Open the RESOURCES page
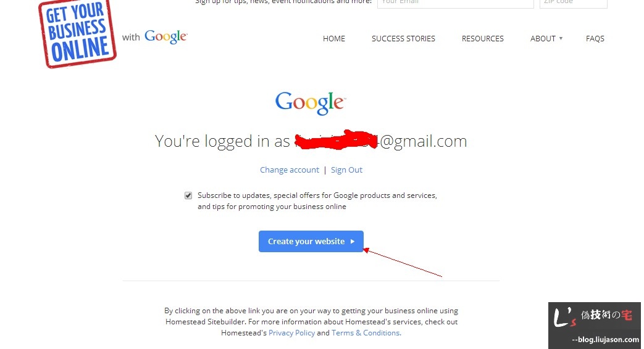 point(483,39)
